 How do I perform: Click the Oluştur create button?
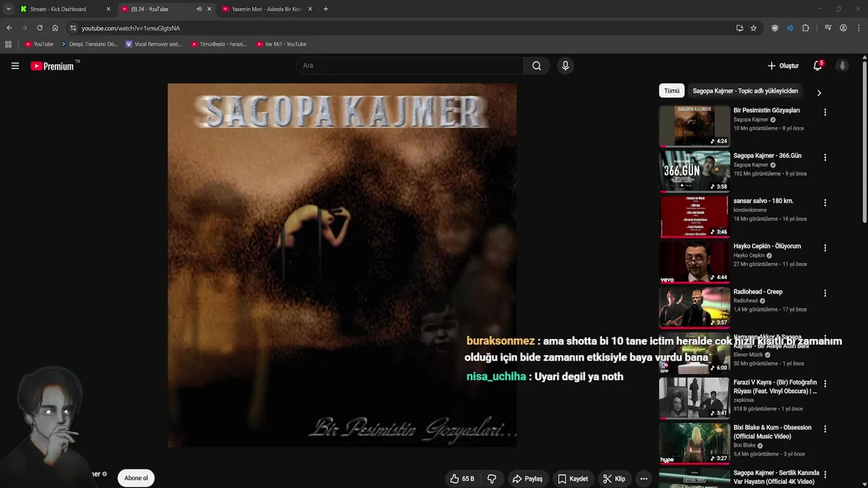783,66
